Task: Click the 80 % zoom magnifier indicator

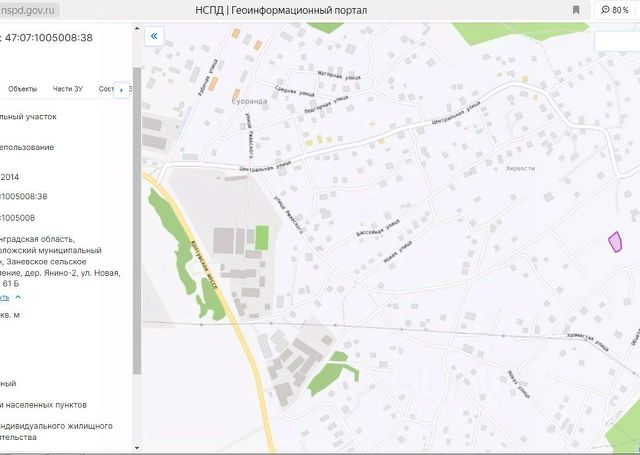Action: (x=614, y=10)
